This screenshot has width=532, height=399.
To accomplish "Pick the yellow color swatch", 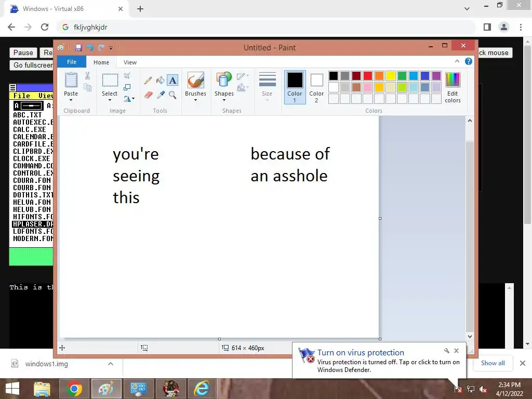I will coord(391,76).
